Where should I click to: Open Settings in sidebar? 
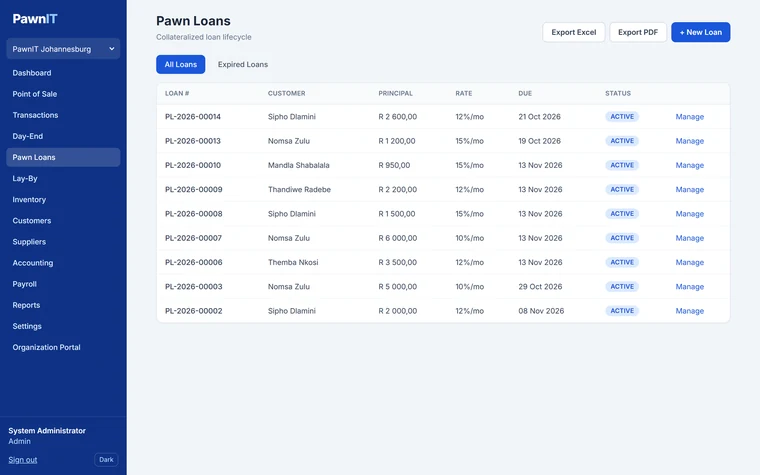pyautogui.click(x=27, y=326)
